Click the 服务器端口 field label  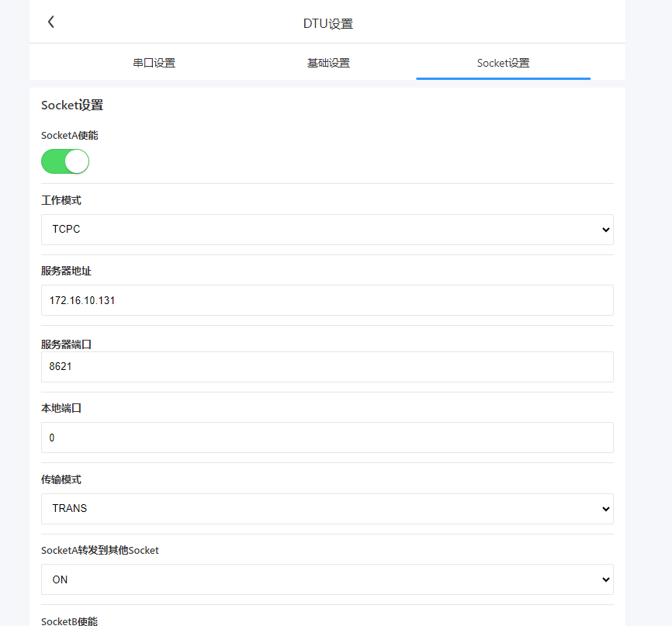66,343
